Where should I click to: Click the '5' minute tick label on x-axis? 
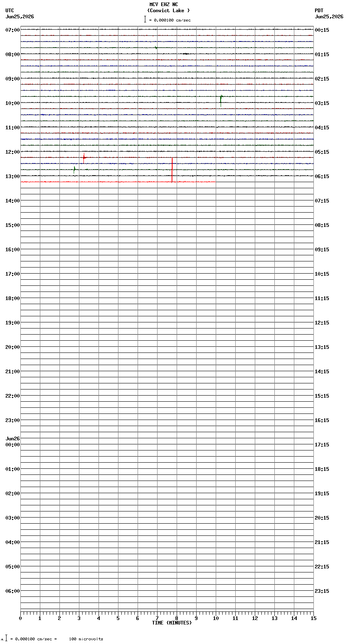pos(118,618)
